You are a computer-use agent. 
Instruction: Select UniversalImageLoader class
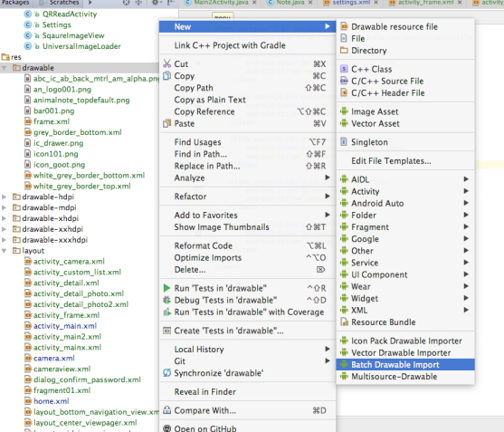point(81,46)
